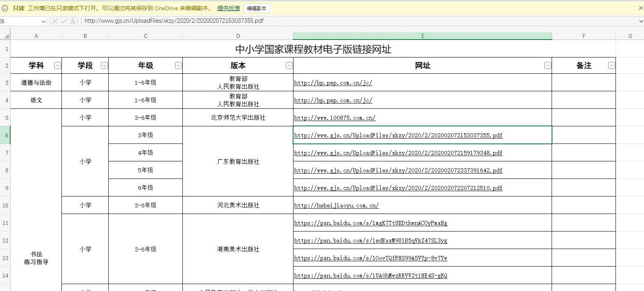Viewport: 644px width, 291px height.
Task: Click the 编辑副本 button
Action: tap(256, 8)
